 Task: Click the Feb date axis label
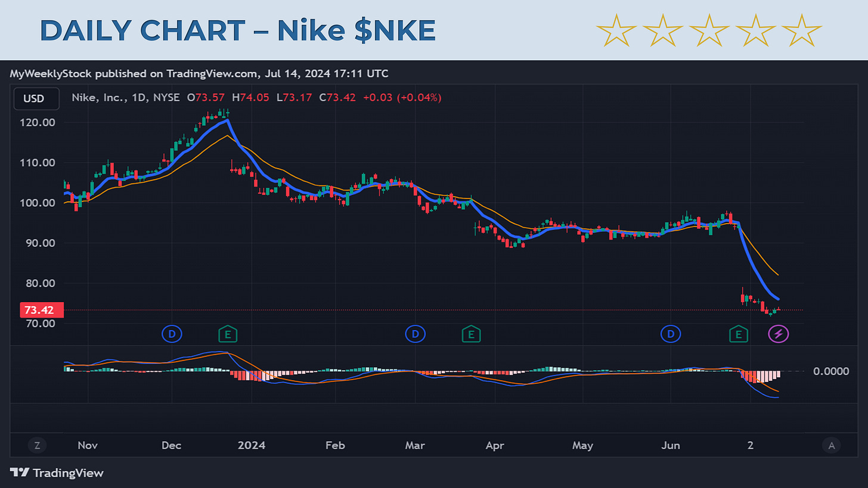coord(336,445)
